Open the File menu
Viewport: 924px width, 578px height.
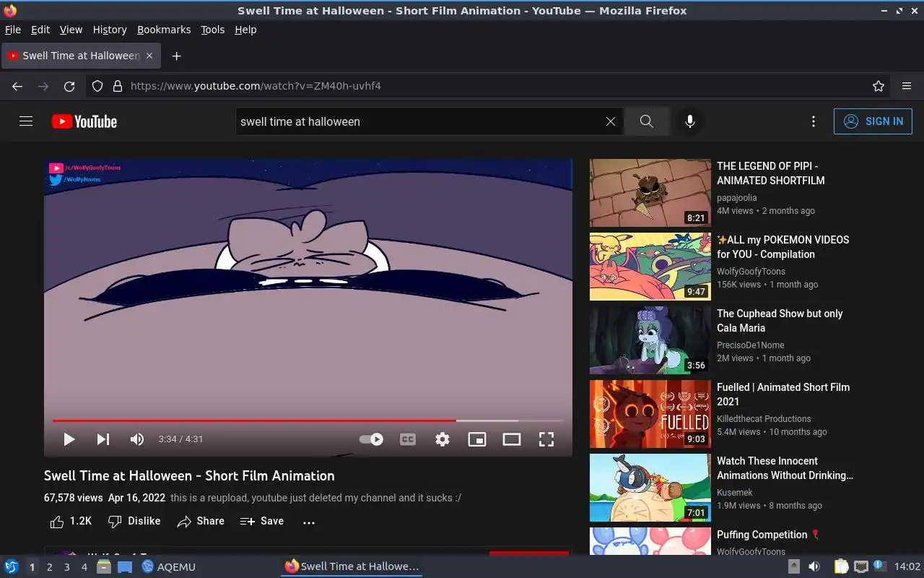pyautogui.click(x=13, y=30)
